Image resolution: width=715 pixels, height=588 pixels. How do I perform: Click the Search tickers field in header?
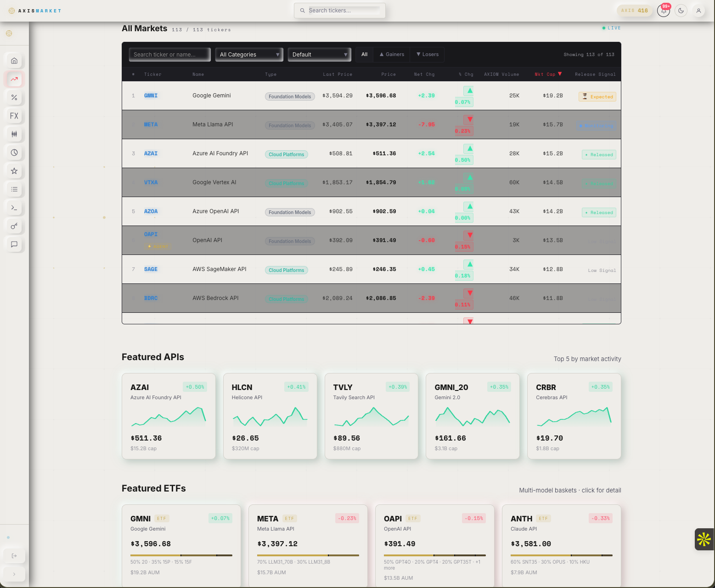340,11
